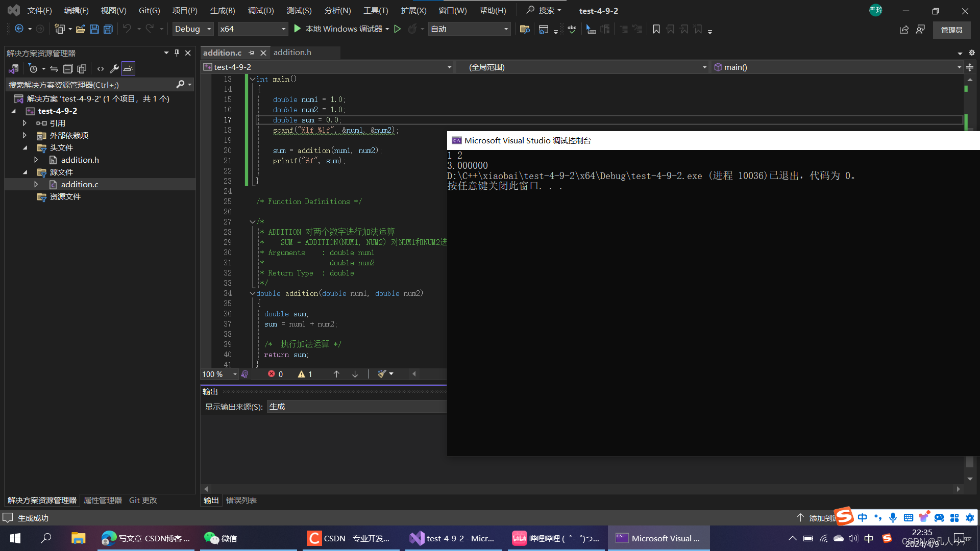Click the bookmark icon in the toolbar
The width and height of the screenshot is (980, 551).
point(656,29)
